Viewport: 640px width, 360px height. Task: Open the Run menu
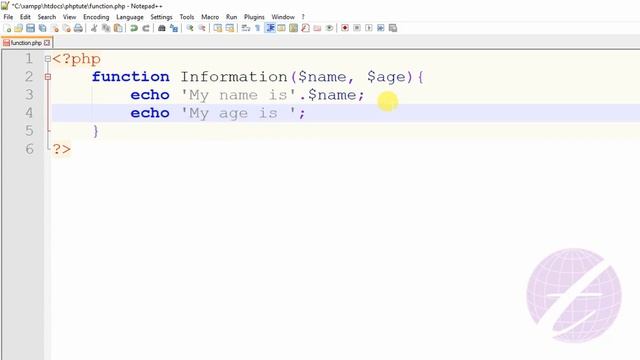231,17
